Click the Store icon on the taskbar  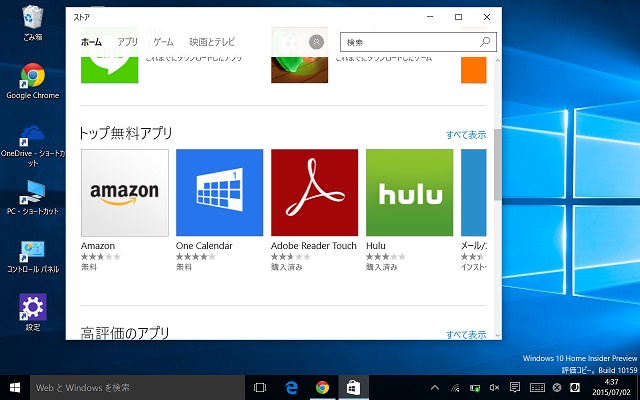pyautogui.click(x=353, y=387)
